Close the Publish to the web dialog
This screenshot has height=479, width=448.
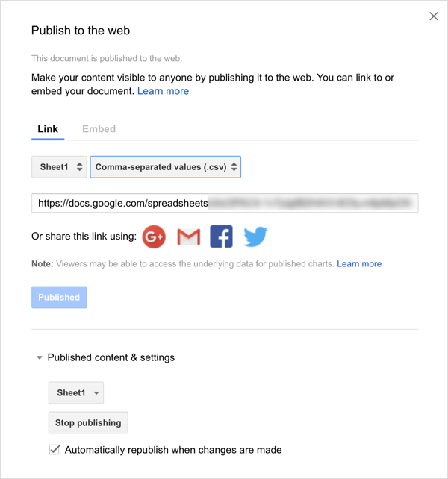tap(434, 16)
